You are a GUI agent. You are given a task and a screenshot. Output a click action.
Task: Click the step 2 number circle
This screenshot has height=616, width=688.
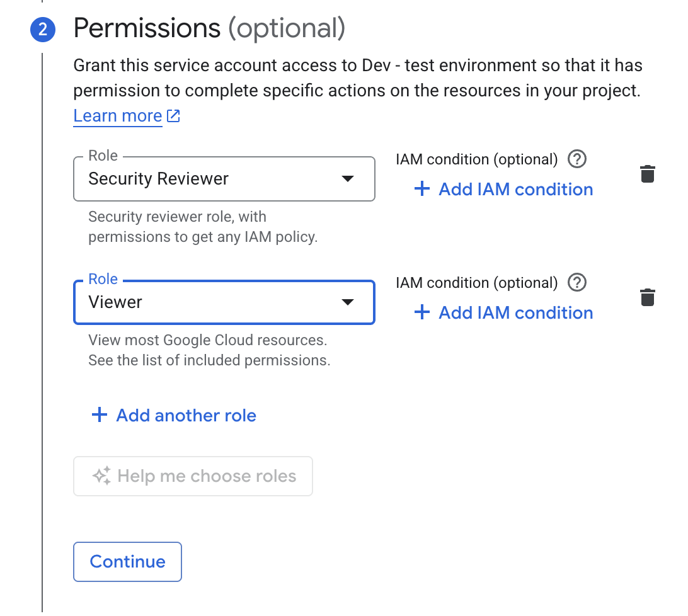pos(42,30)
